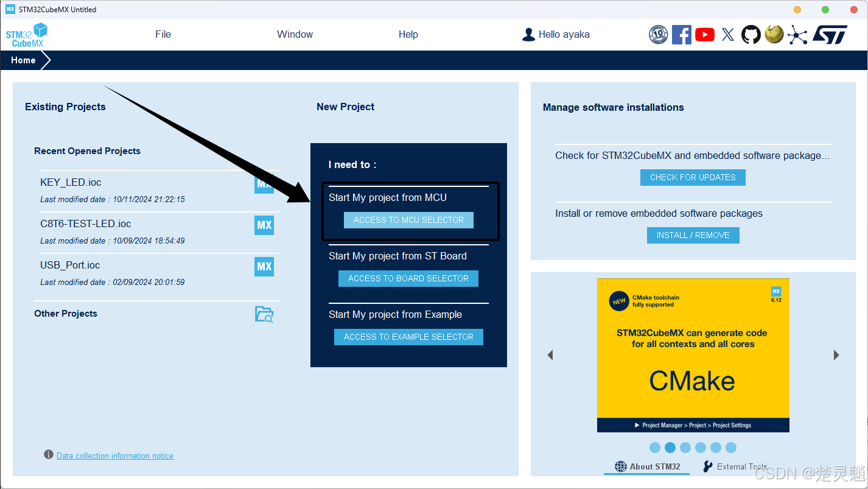The image size is (868, 489).
Task: Click CHECK FOR UPDATES button
Action: pyautogui.click(x=693, y=177)
